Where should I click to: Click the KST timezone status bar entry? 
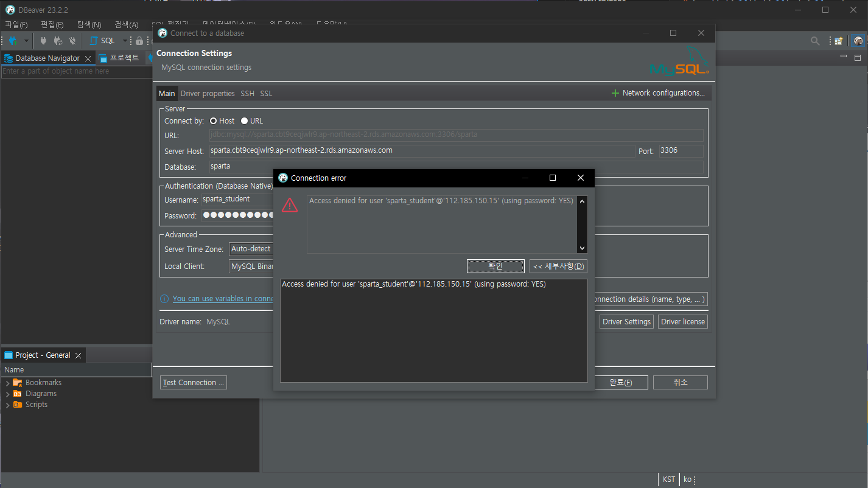(669, 479)
